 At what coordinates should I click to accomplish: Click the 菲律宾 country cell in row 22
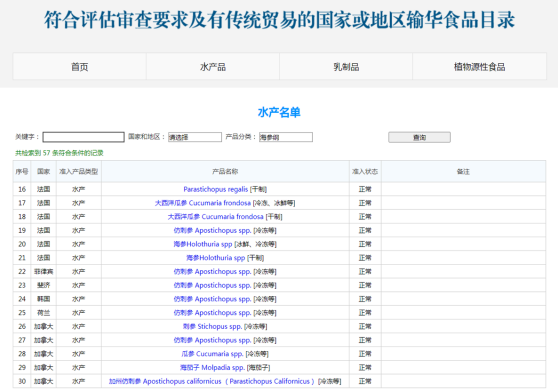pos(43,271)
